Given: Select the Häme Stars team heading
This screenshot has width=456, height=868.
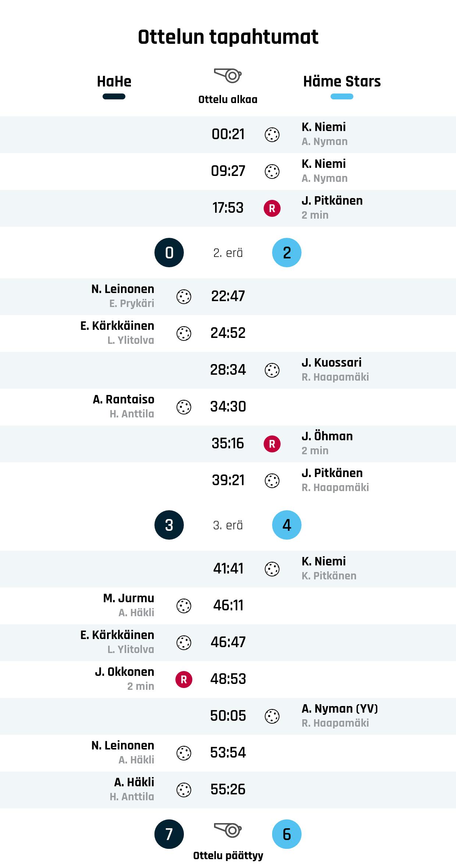Looking at the screenshot, I should coord(342,81).
